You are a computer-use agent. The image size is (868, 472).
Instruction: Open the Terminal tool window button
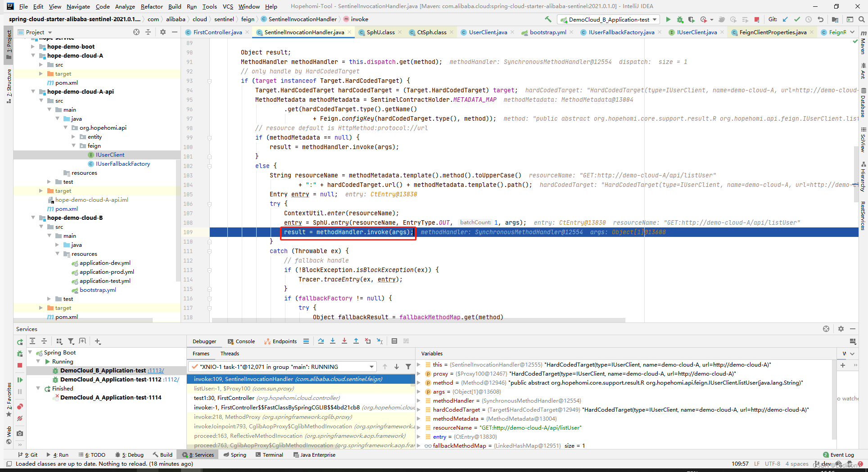click(x=269, y=455)
